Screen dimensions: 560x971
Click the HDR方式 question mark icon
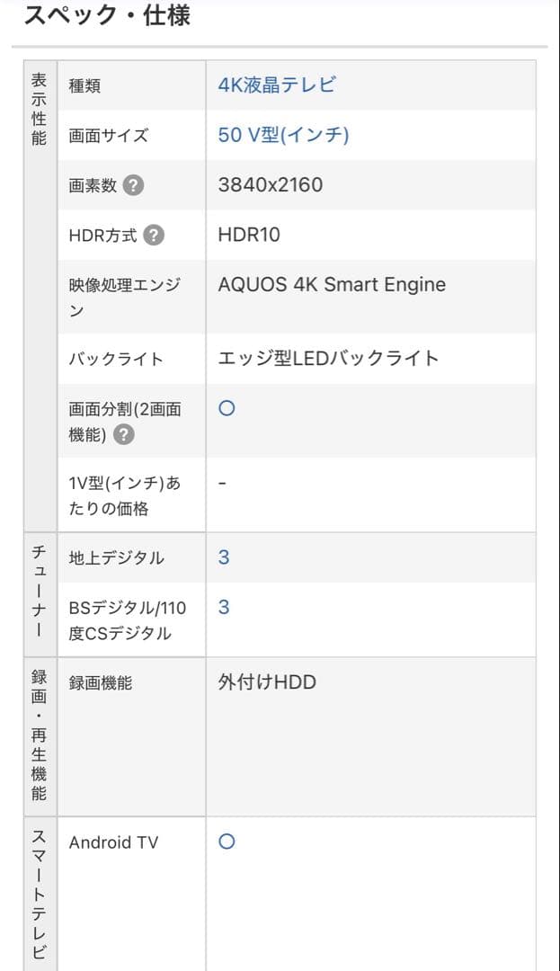pos(154,236)
